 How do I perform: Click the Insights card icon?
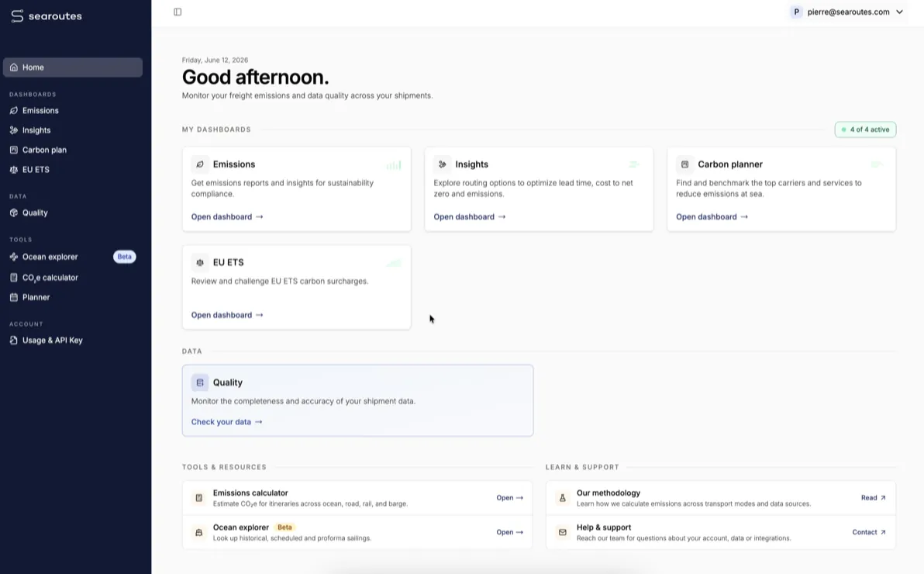pyautogui.click(x=442, y=164)
